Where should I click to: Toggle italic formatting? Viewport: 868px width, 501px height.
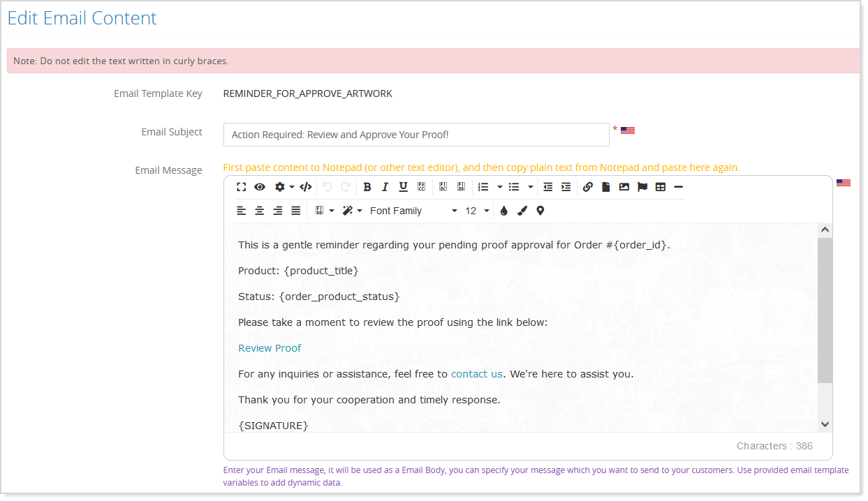pyautogui.click(x=385, y=187)
